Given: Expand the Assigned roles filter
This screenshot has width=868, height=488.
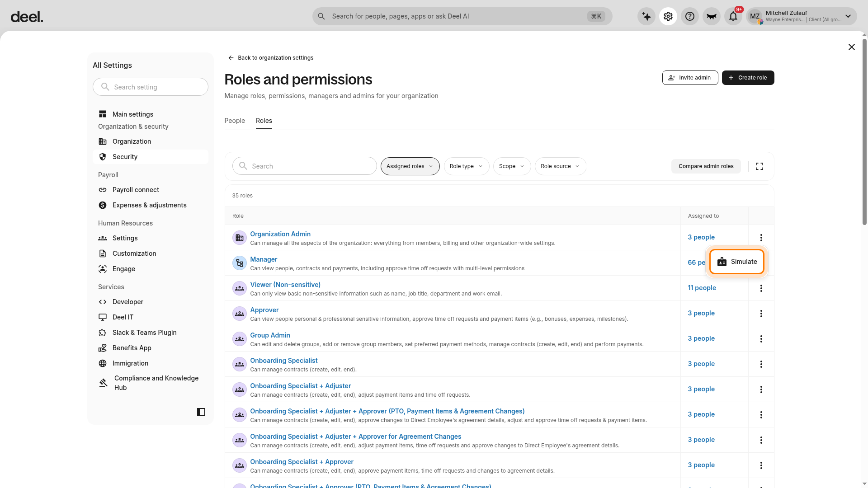Looking at the screenshot, I should 410,166.
